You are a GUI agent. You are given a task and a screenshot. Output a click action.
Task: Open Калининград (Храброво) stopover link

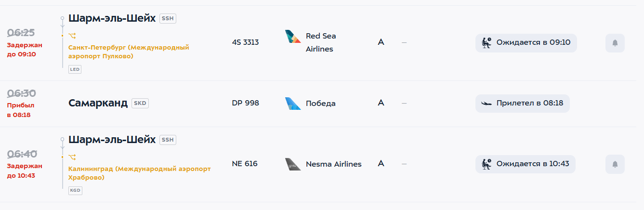[x=140, y=173]
